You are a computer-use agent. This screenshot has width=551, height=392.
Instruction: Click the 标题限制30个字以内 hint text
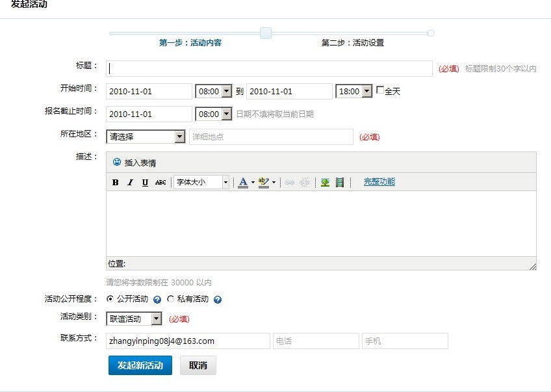click(501, 69)
